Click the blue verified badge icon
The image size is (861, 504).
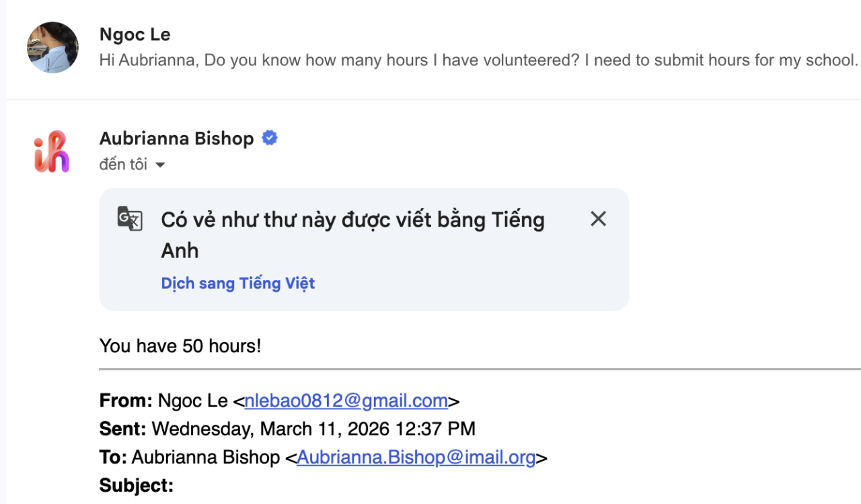270,138
